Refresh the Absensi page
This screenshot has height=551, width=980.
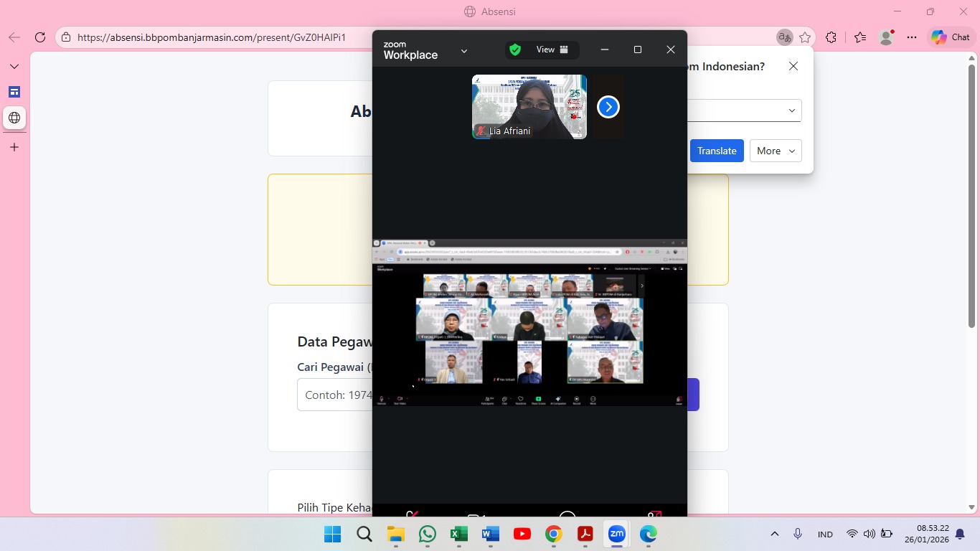tap(40, 37)
